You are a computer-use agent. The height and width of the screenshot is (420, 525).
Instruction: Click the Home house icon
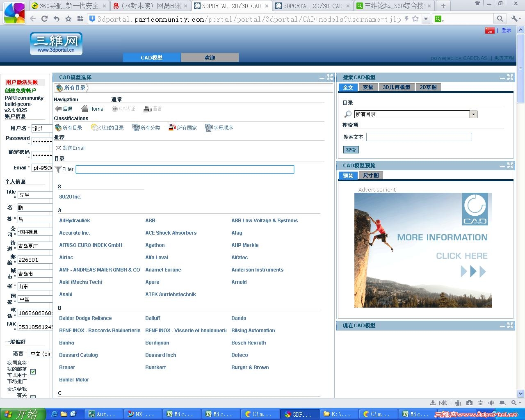[85, 109]
